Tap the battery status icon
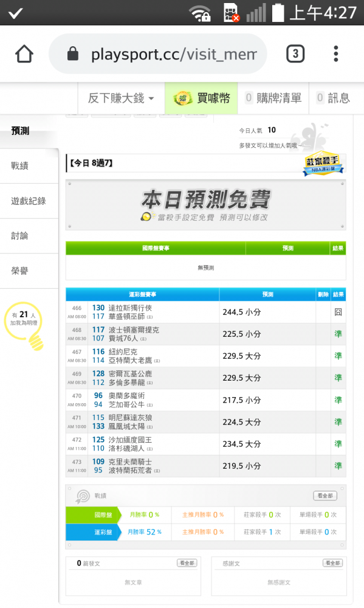 (x=278, y=12)
